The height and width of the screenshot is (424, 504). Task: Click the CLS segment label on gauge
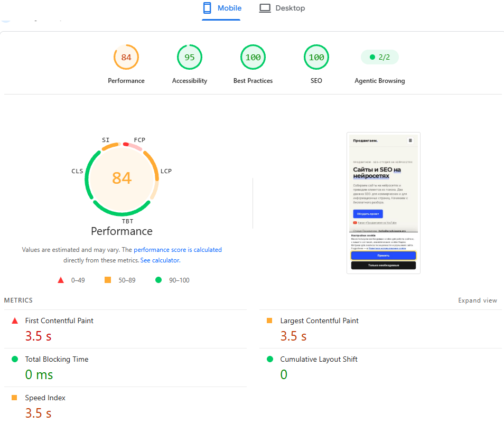point(77,171)
